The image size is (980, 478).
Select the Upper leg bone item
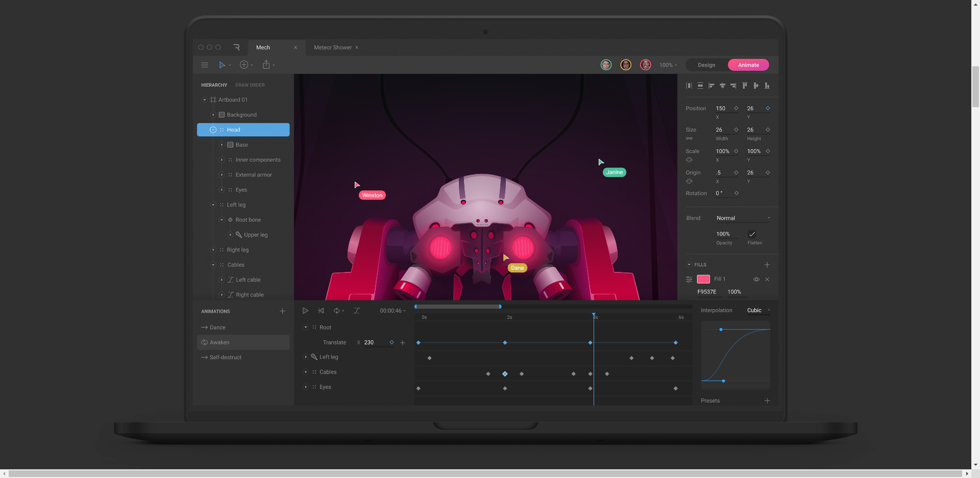255,235
